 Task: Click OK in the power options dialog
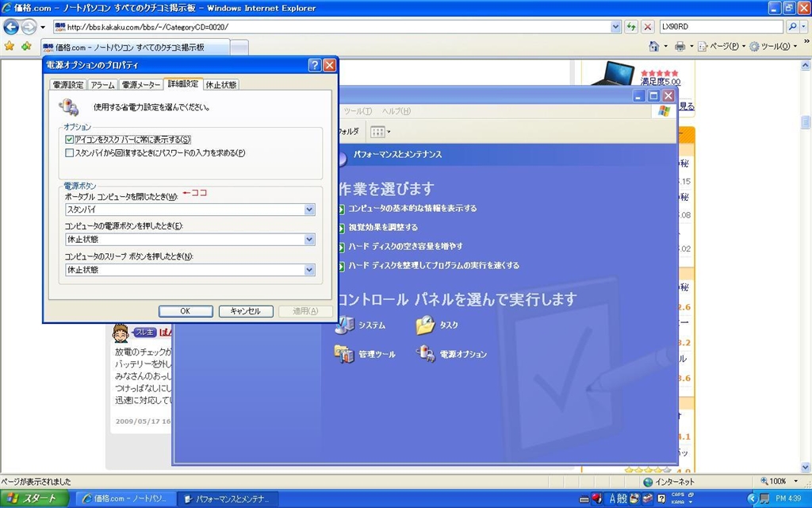point(186,311)
